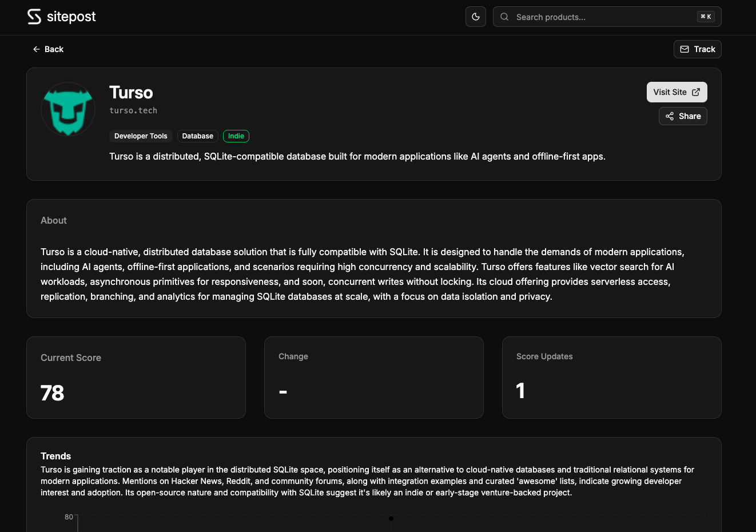This screenshot has width=756, height=532.
Task: Click the Score Updates label
Action: tap(544, 356)
